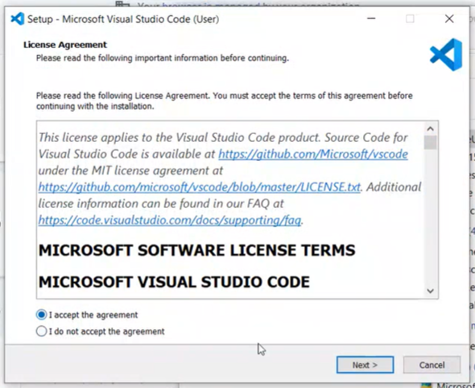
Task: Click the license scrollbar up arrow
Action: pyautogui.click(x=430, y=129)
